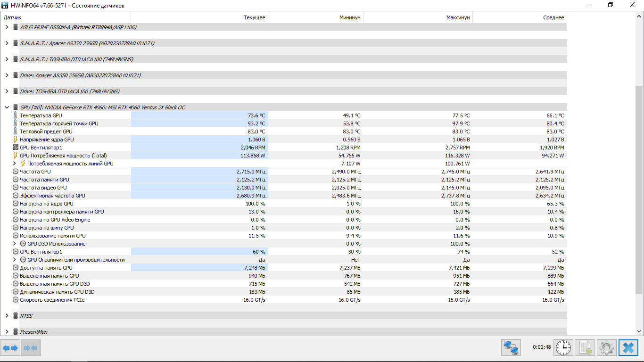
Task: Click the thermometer icon for Температура GPU
Action: (15, 115)
